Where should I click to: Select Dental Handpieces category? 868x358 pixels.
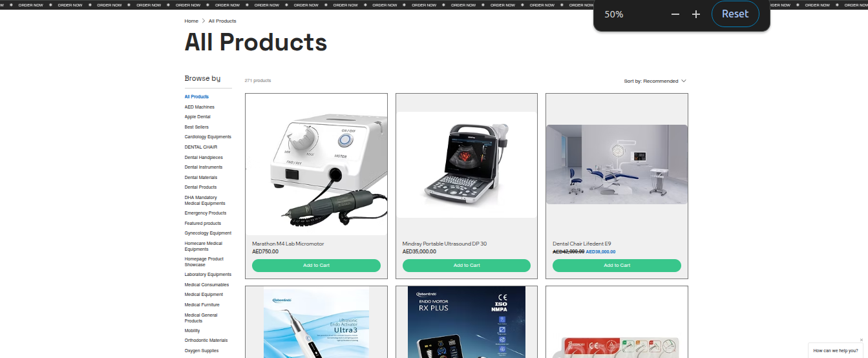click(204, 158)
